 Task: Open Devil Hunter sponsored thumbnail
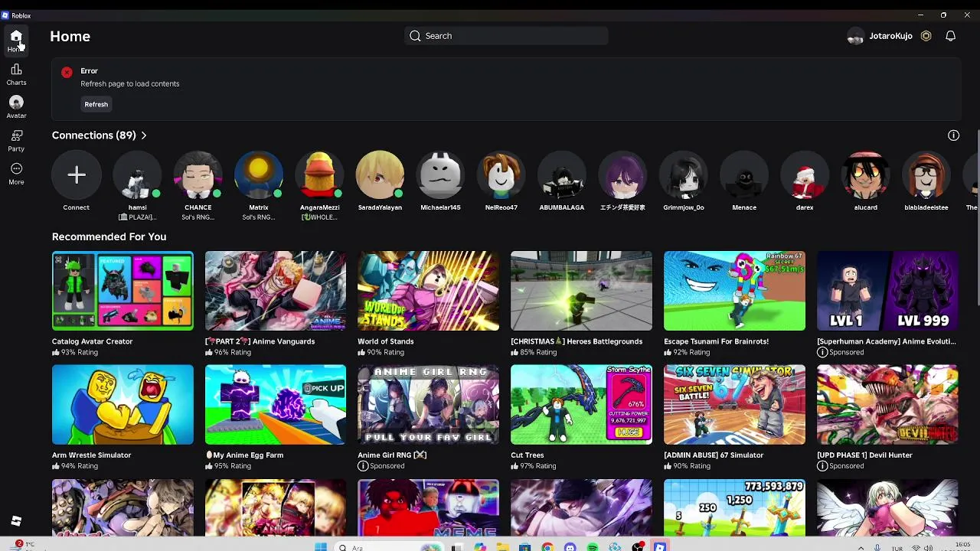tap(887, 405)
